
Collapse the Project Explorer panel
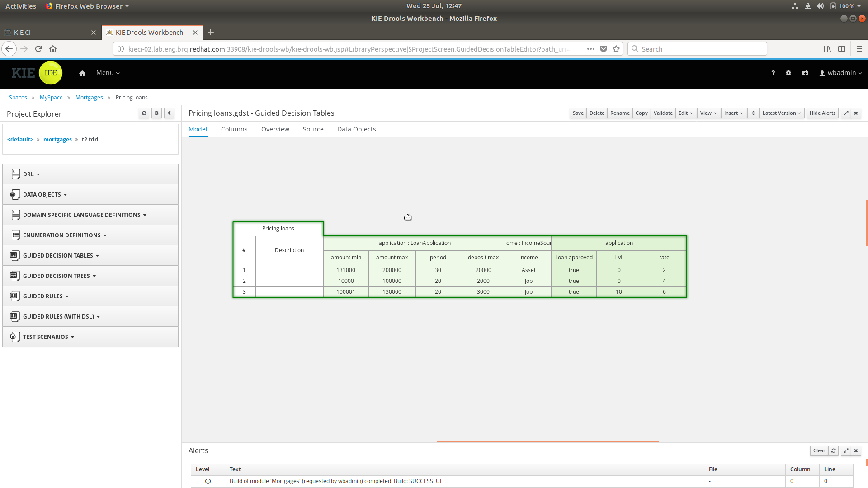point(169,113)
